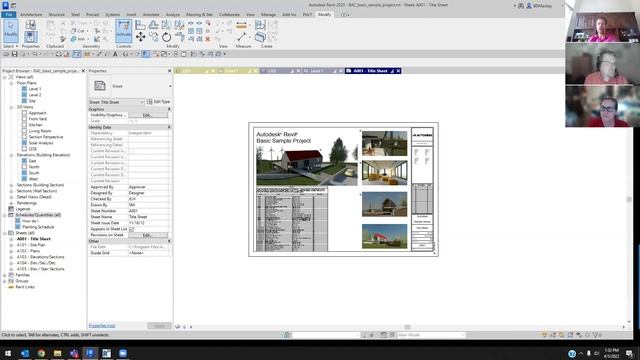Select the Planting Schedule item
Image resolution: width=640 pixels, height=360 pixels.
[x=38, y=227]
